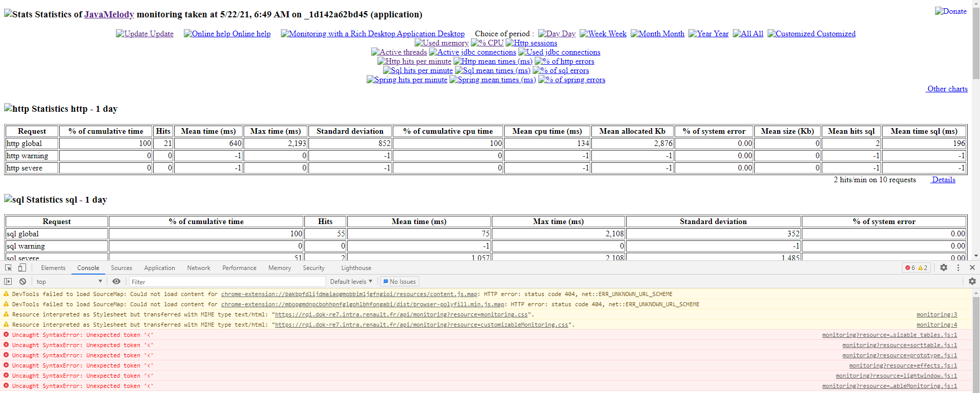Open the Performance tab
Viewport: 980px width, 393px height.
pos(240,267)
